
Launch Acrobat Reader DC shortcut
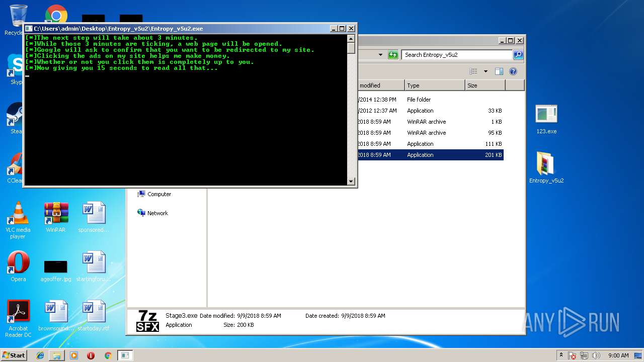[18, 319]
